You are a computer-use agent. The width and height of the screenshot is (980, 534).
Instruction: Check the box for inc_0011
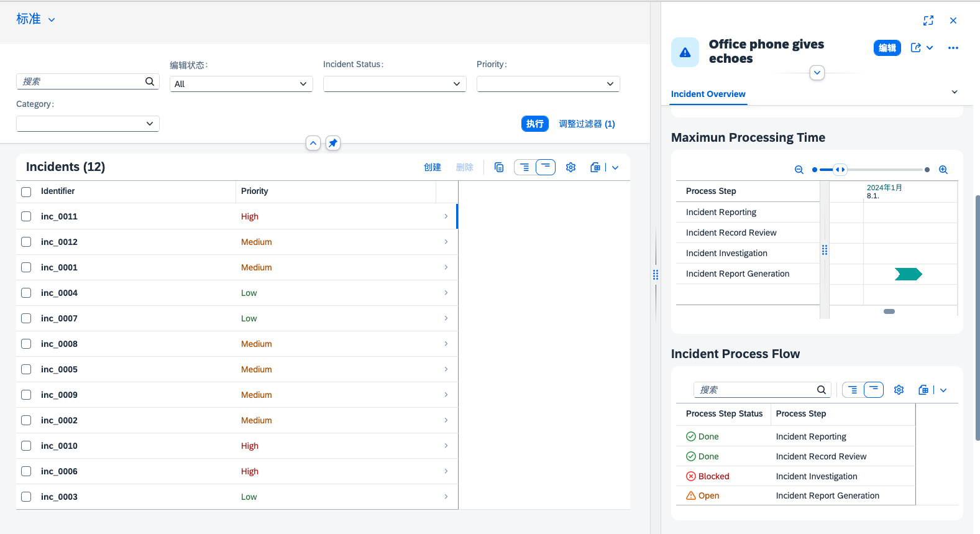coord(26,216)
